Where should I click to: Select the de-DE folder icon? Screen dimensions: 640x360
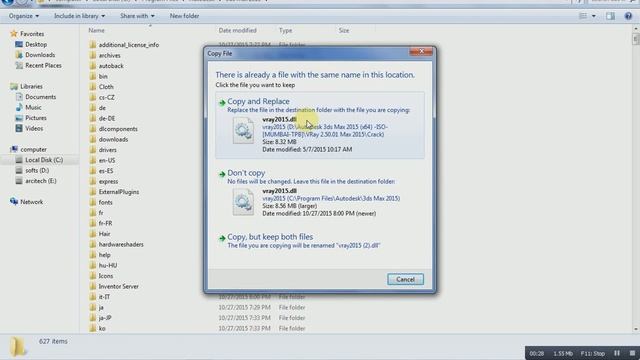click(93, 118)
